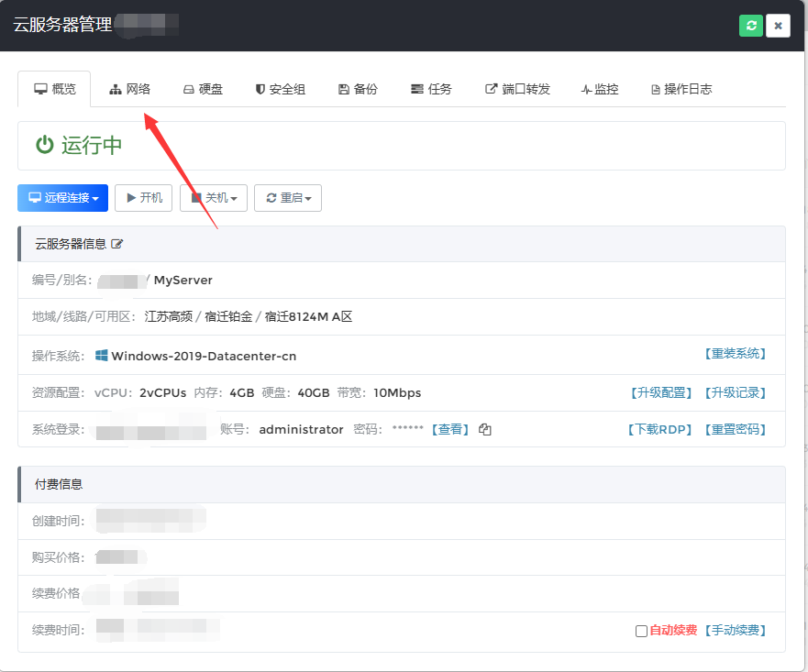Open the 升级记录 link
Screen dimensions: 808x672
pyautogui.click(x=736, y=393)
